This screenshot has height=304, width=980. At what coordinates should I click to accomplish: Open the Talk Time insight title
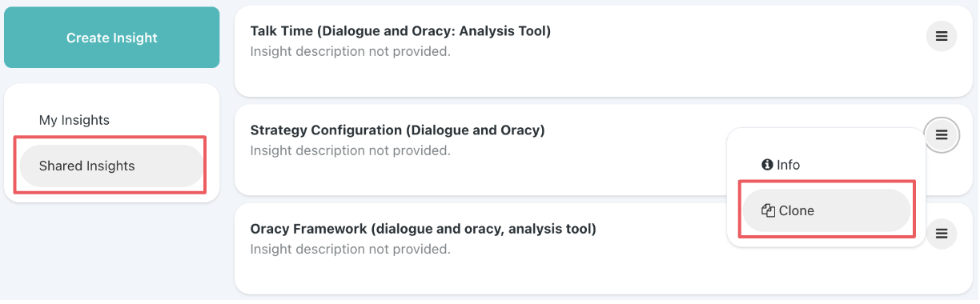point(400,31)
